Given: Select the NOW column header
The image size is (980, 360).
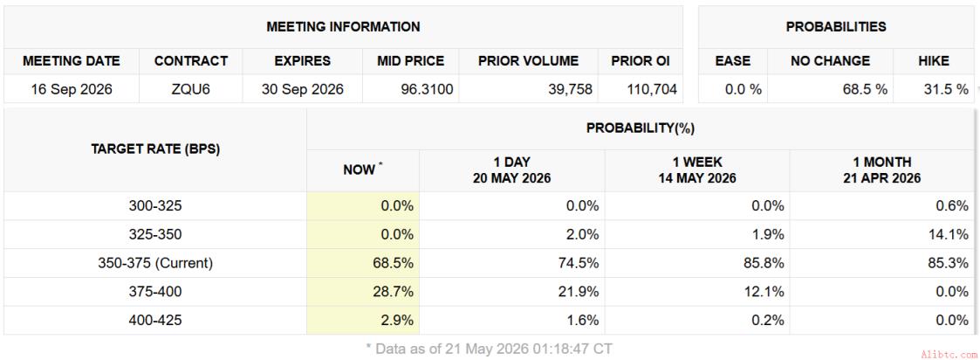Looking at the screenshot, I should (x=362, y=170).
